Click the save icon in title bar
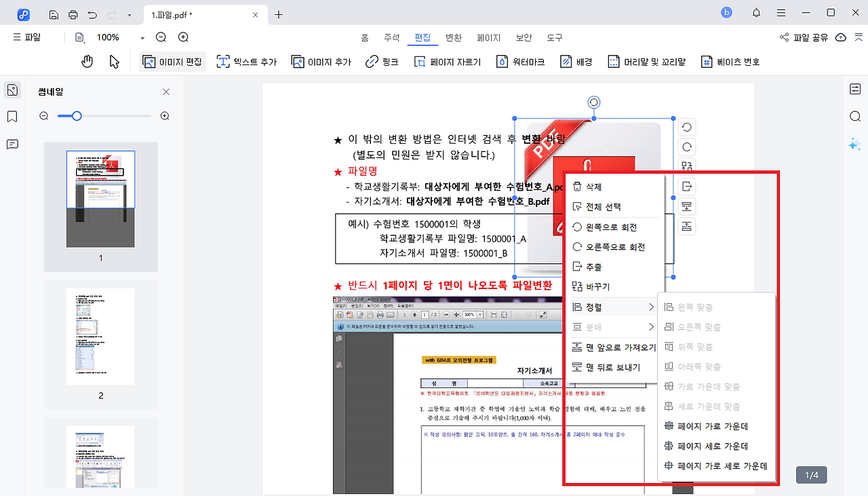Screen dimensions: 868x496 click(x=54, y=14)
